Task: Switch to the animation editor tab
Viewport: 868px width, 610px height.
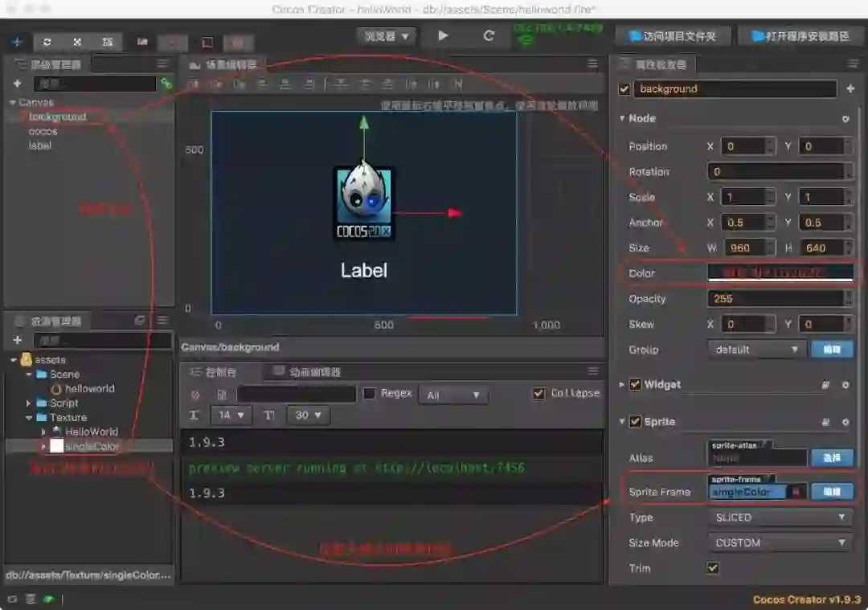Action: pos(309,372)
